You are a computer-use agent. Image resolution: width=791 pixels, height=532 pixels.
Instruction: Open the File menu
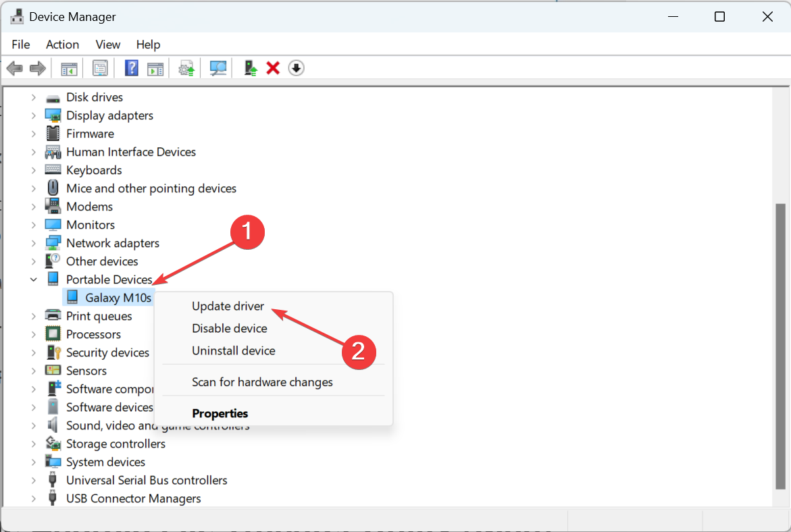click(21, 45)
